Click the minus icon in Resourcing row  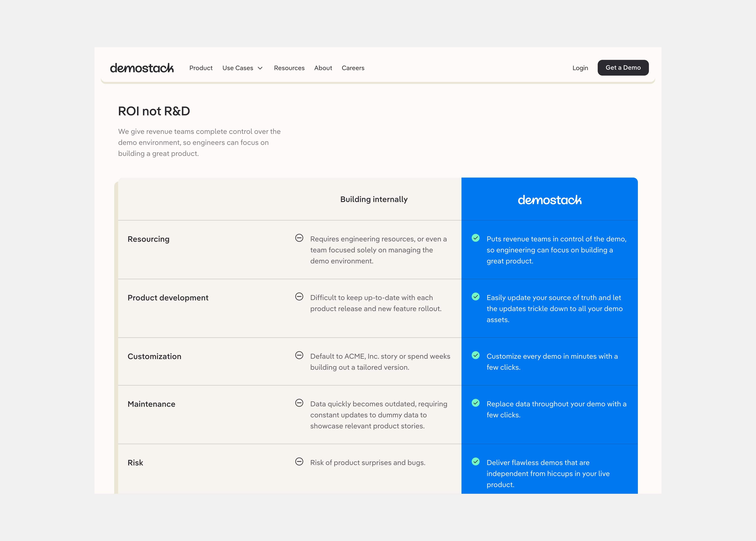pyautogui.click(x=299, y=238)
